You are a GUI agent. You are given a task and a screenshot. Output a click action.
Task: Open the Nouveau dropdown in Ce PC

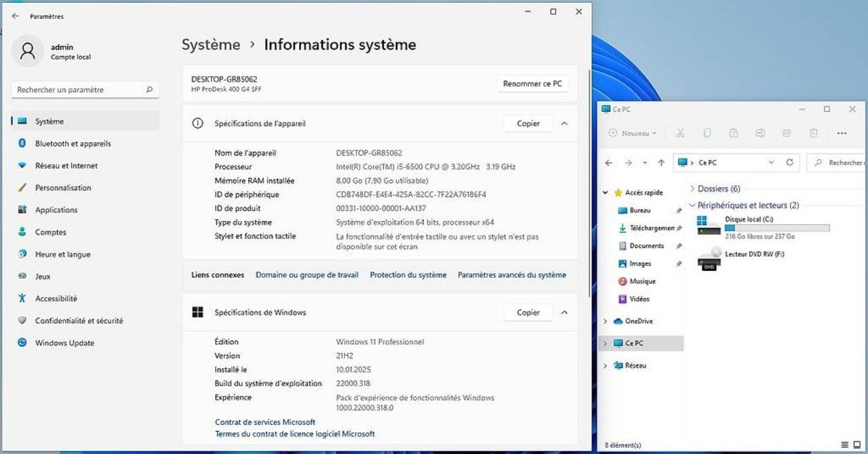(633, 133)
